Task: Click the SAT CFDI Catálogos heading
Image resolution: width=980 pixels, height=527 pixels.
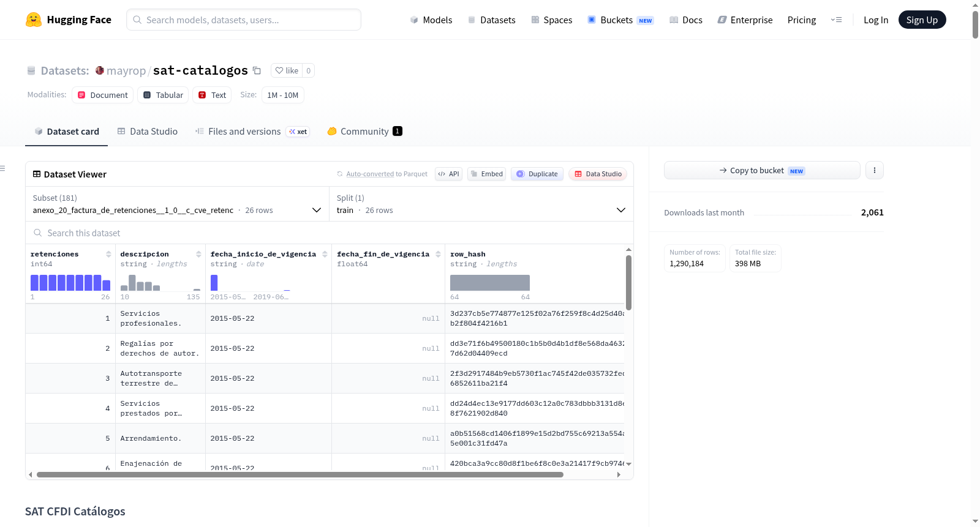Action: coord(75,511)
